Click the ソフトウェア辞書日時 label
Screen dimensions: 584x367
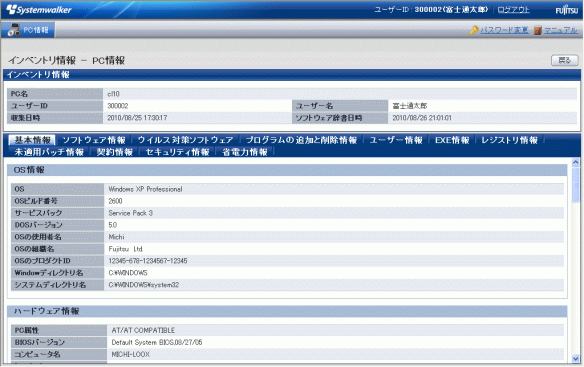pyautogui.click(x=329, y=118)
